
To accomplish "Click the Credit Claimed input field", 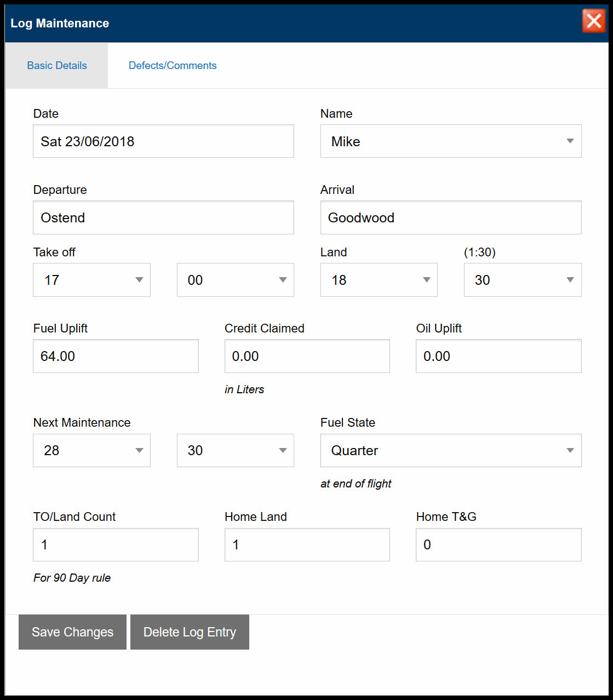I will 307,356.
